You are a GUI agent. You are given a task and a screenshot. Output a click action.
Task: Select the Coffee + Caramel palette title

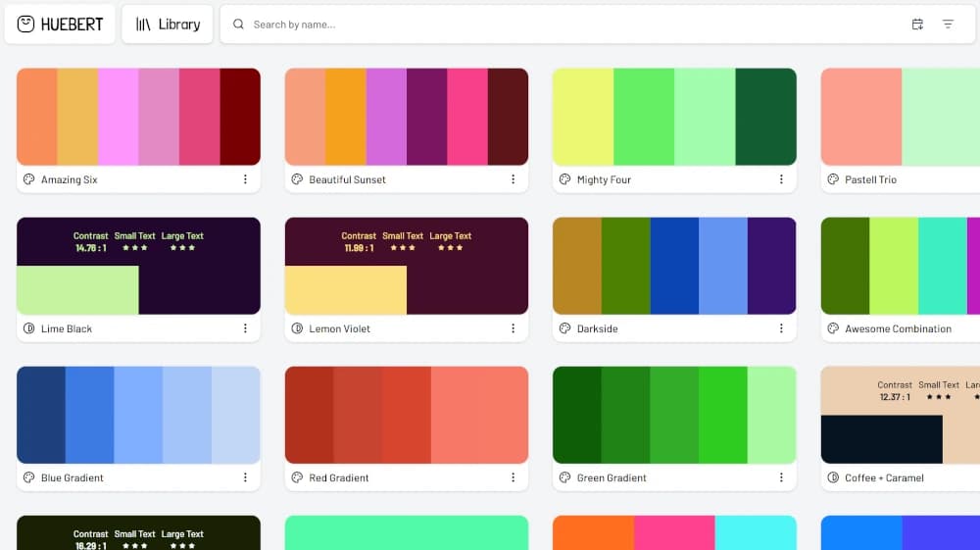tap(884, 477)
